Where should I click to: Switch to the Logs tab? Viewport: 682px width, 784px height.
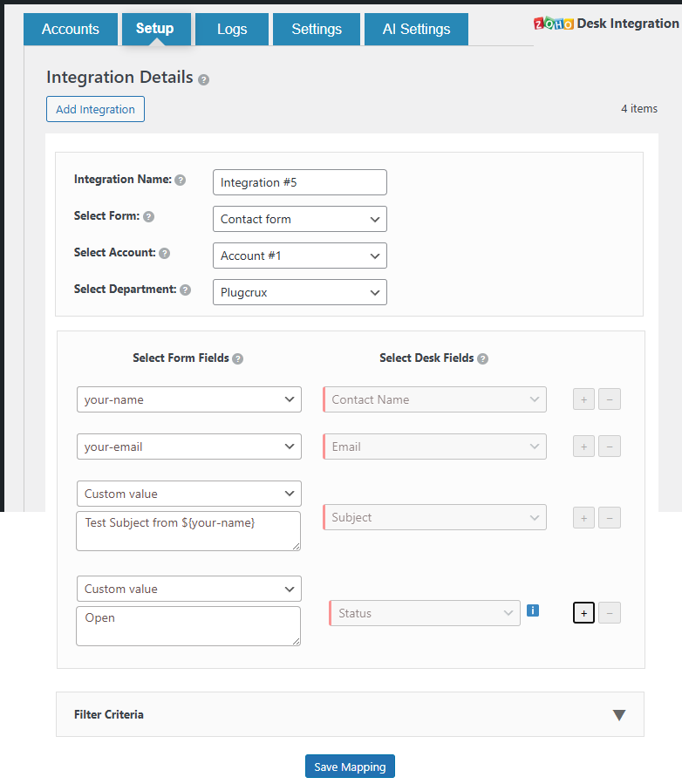[x=232, y=29]
